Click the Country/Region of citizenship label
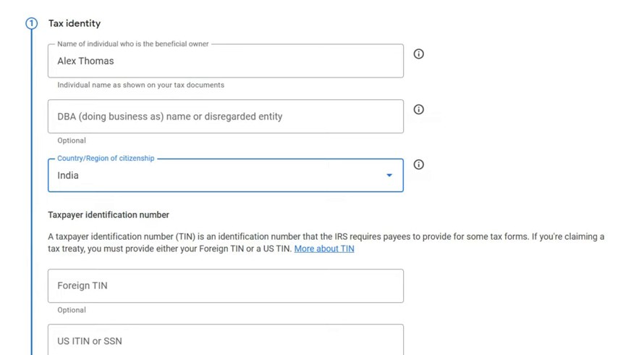 pyautogui.click(x=106, y=159)
